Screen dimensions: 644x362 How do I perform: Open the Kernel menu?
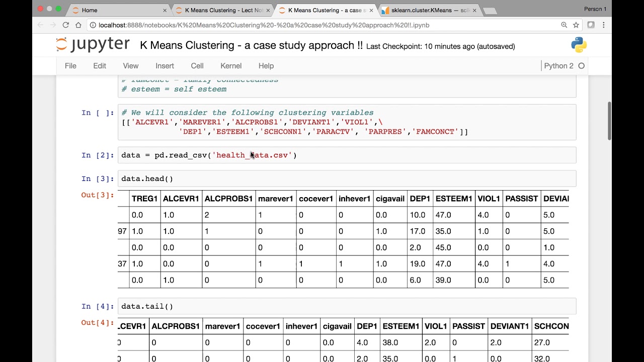pyautogui.click(x=231, y=66)
